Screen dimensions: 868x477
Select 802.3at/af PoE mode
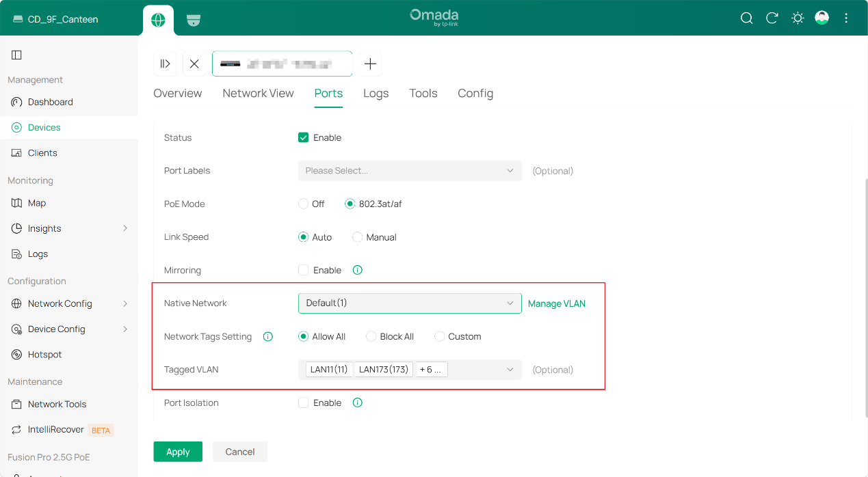point(350,204)
